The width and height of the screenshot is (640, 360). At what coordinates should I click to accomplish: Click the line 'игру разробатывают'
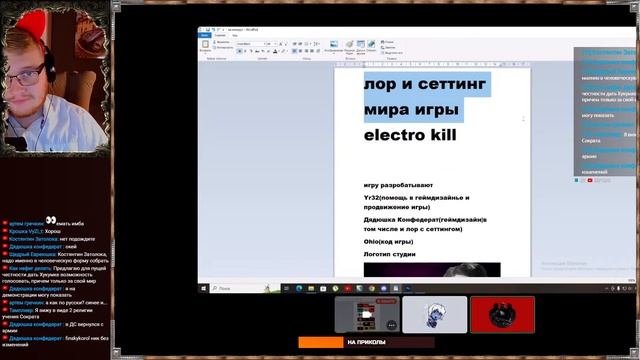[x=398, y=185]
